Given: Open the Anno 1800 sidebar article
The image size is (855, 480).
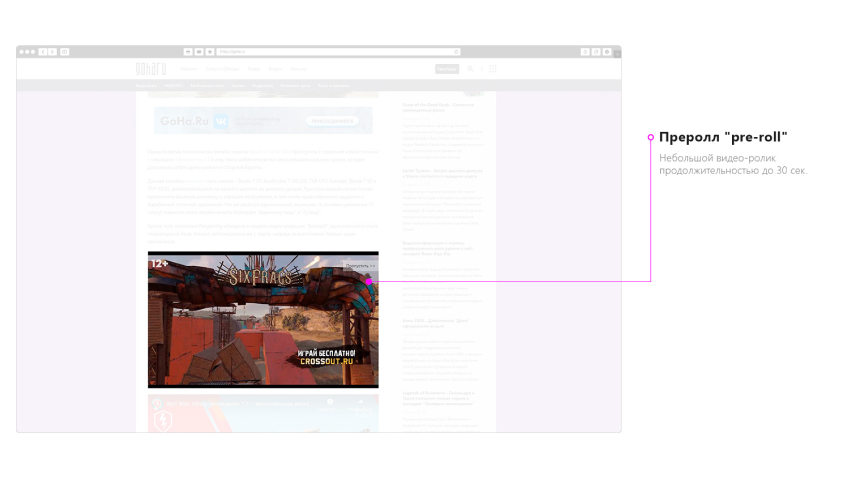Looking at the screenshot, I should [436, 323].
